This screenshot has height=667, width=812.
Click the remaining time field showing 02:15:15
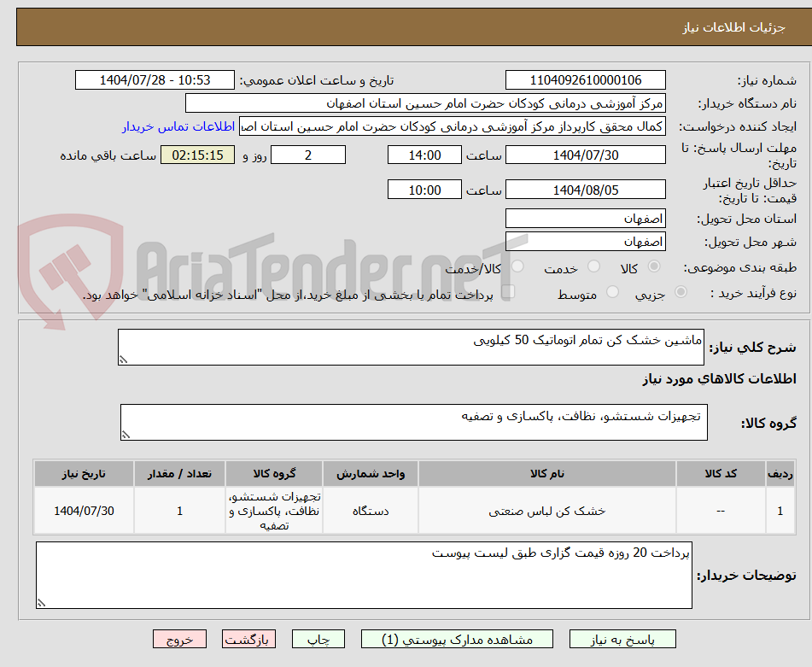coord(197,155)
